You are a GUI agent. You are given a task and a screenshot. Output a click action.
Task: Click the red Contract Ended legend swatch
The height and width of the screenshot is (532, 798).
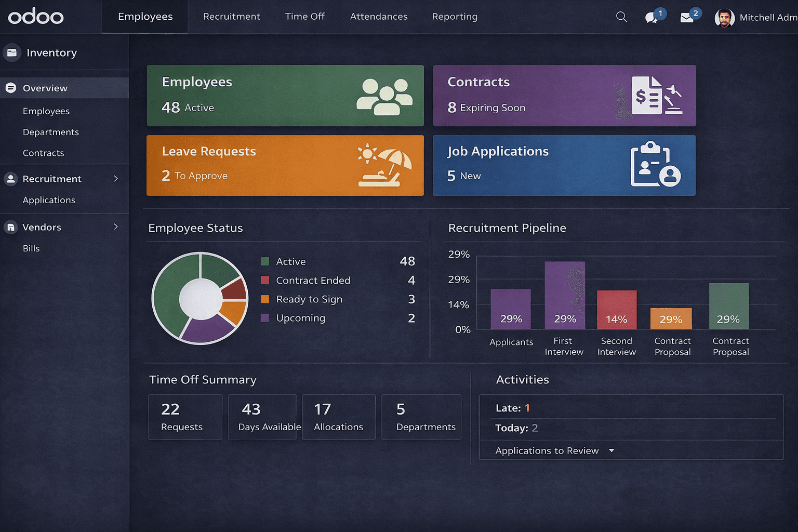point(265,281)
